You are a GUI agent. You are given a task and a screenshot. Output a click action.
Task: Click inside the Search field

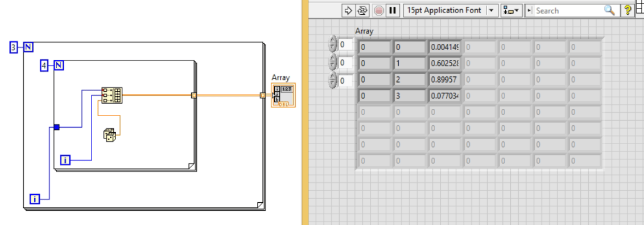coord(568,11)
